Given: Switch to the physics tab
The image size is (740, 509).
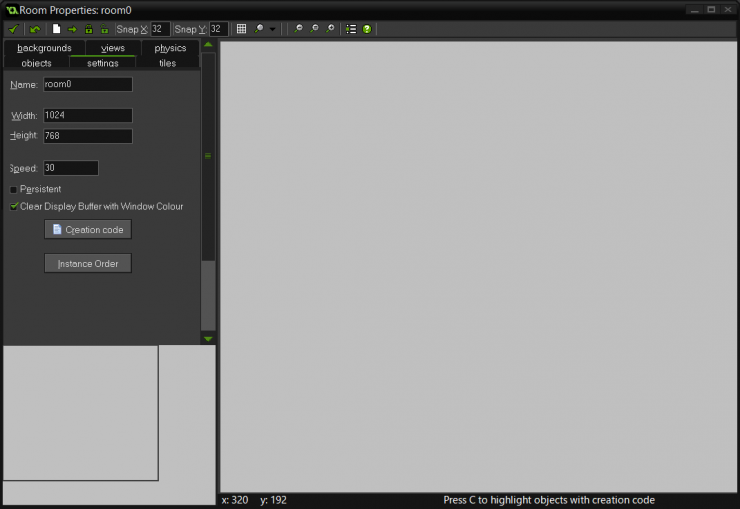Looking at the screenshot, I should 170,48.
